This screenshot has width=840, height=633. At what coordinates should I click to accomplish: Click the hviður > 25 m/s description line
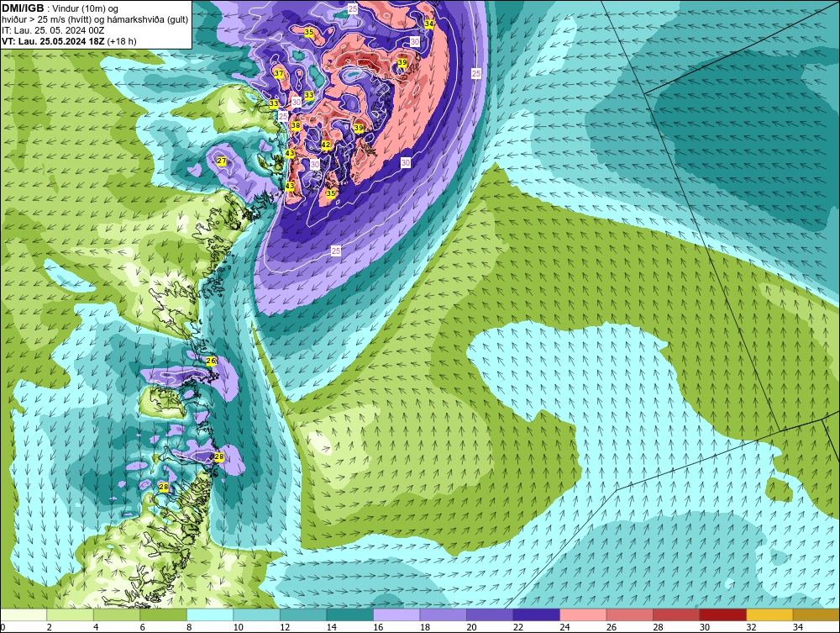coord(95,20)
